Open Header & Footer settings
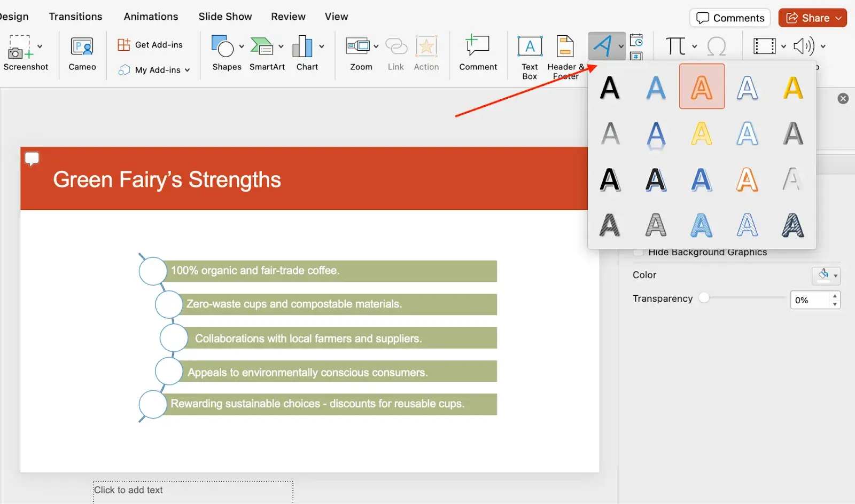The height and width of the screenshot is (504, 855). point(565,47)
